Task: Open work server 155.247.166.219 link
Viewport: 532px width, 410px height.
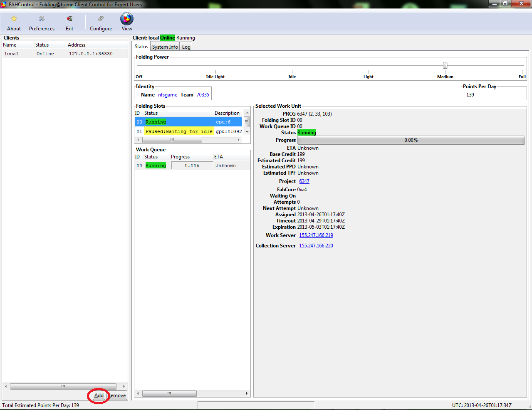Action: tap(316, 235)
